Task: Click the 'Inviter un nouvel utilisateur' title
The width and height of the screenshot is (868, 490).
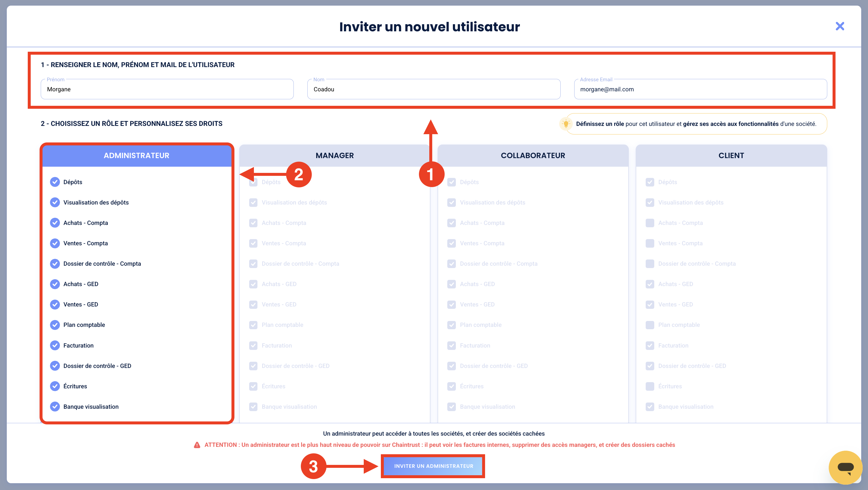Action: 429,27
